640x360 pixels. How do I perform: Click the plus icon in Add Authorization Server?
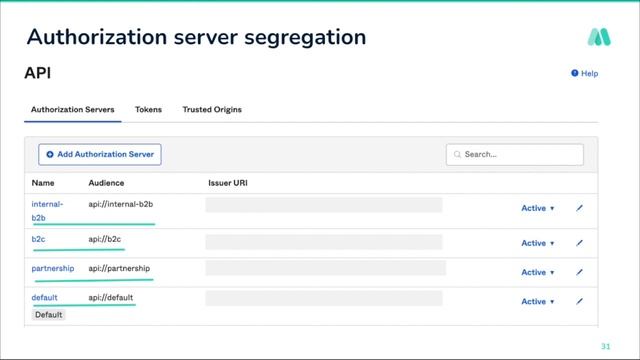click(x=50, y=154)
